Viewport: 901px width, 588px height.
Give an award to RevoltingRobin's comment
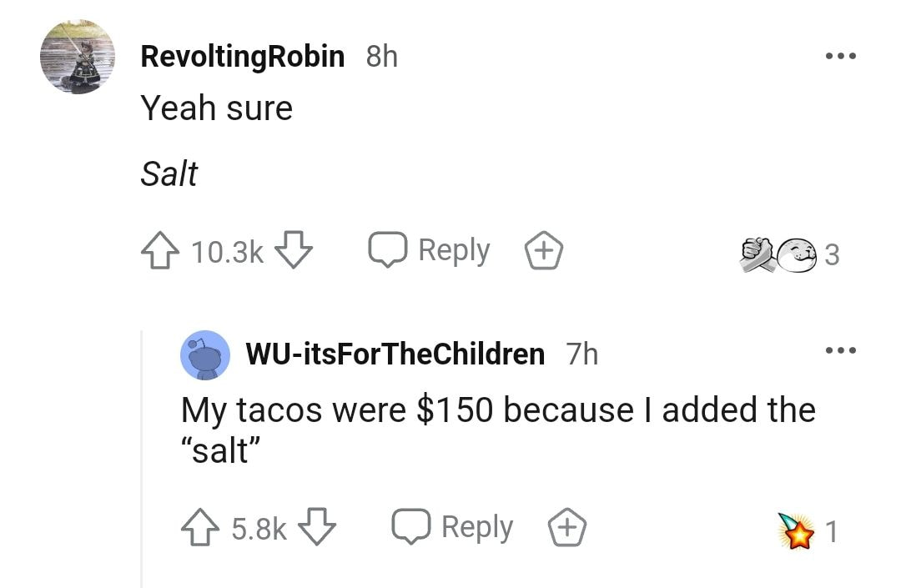coord(543,250)
